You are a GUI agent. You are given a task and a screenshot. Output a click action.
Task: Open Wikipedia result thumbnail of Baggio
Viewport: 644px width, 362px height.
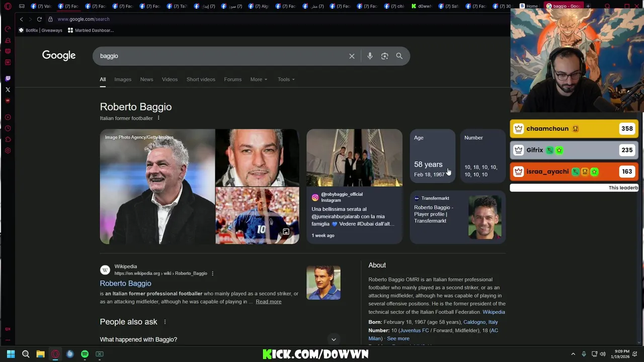(324, 283)
